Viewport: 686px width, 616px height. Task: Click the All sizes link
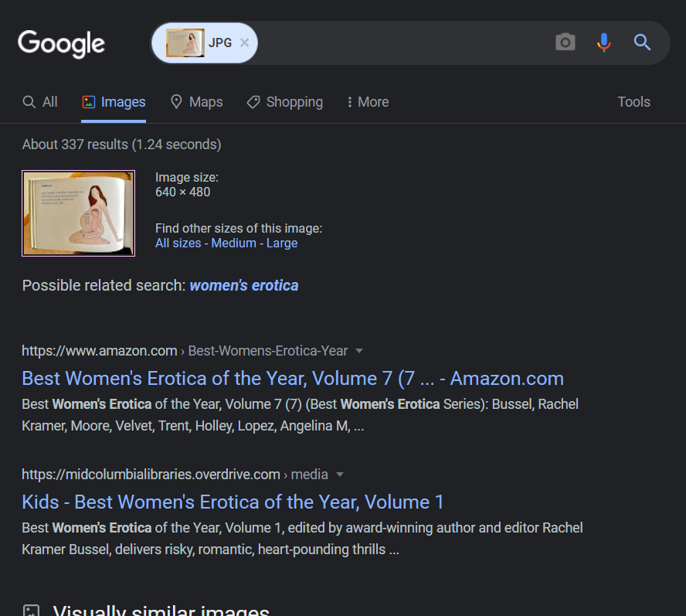178,243
